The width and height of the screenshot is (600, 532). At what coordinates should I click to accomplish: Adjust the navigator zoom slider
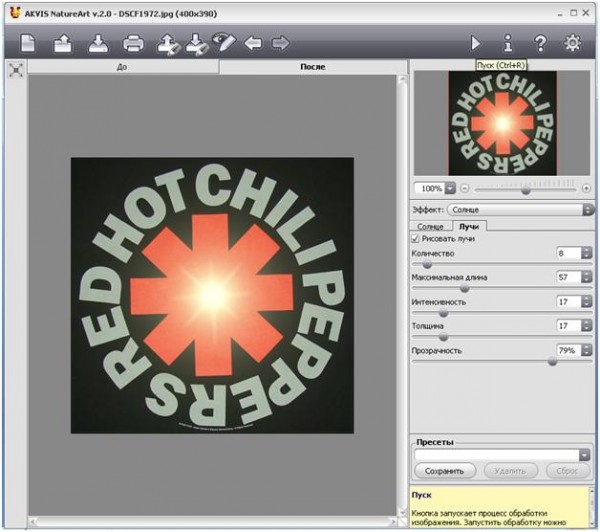click(525, 189)
